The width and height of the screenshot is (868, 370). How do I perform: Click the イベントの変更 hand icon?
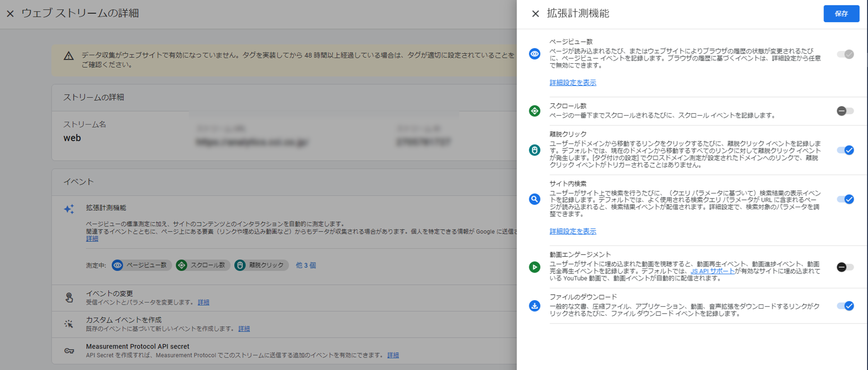(x=69, y=297)
